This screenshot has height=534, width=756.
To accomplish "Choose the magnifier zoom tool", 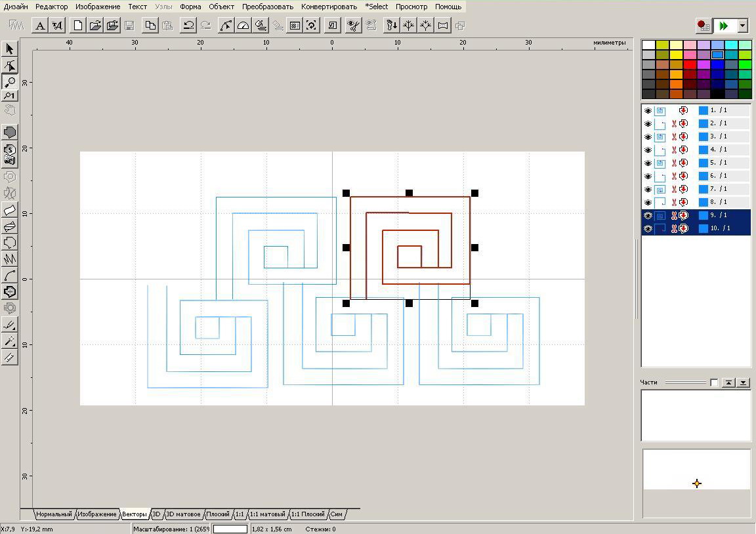I will pos(10,82).
